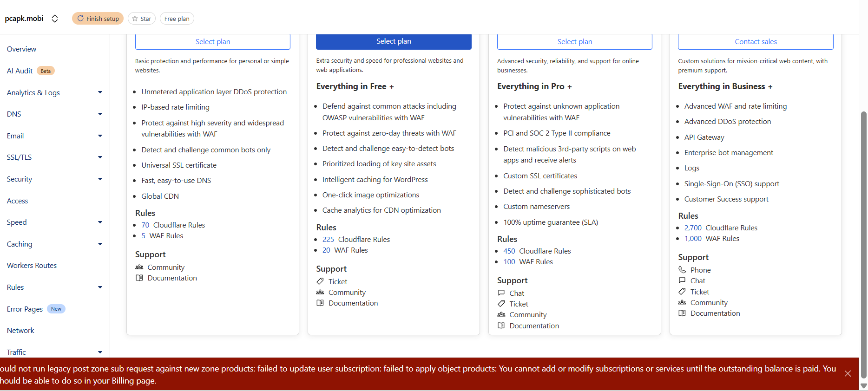Click the scrollbar down arrow
868x391 pixels.
pos(863,386)
